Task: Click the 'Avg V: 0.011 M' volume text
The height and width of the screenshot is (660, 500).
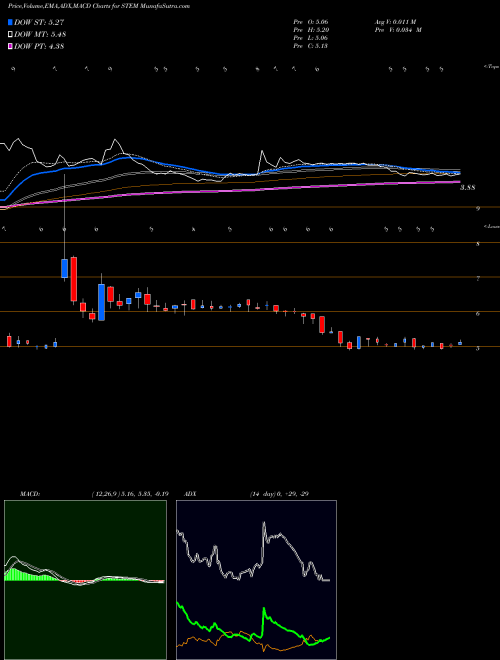Action: [x=395, y=21]
